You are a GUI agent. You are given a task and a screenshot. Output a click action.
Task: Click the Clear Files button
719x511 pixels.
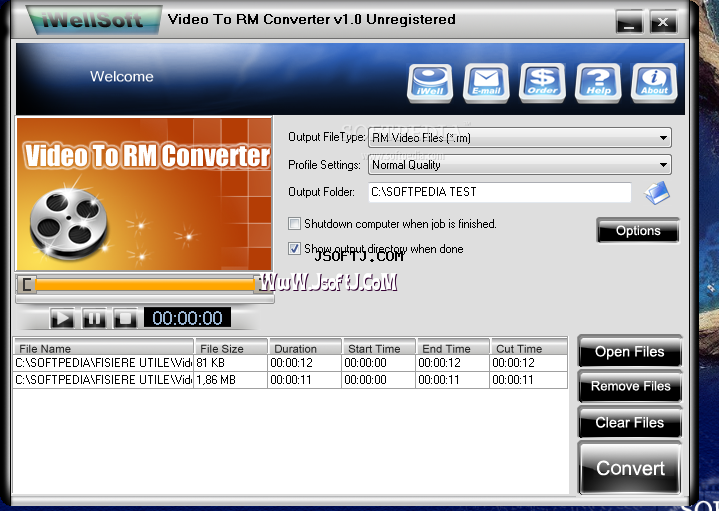pos(630,422)
